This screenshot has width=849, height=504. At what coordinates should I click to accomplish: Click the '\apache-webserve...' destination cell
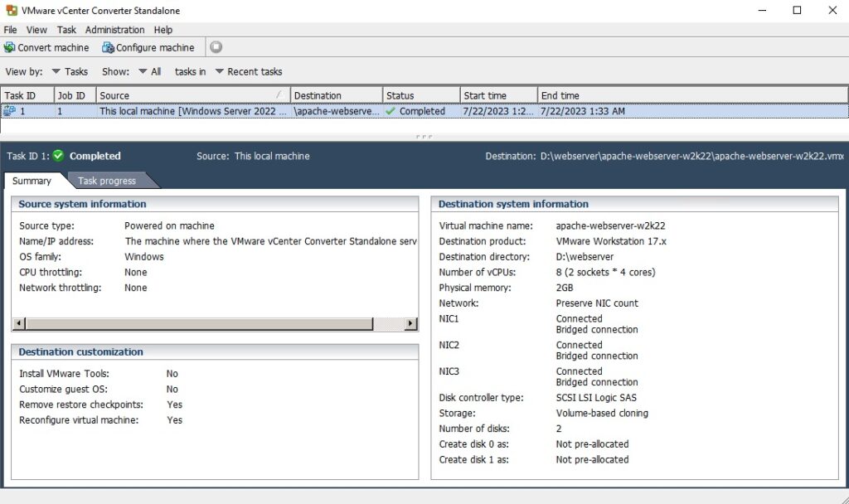pos(337,111)
